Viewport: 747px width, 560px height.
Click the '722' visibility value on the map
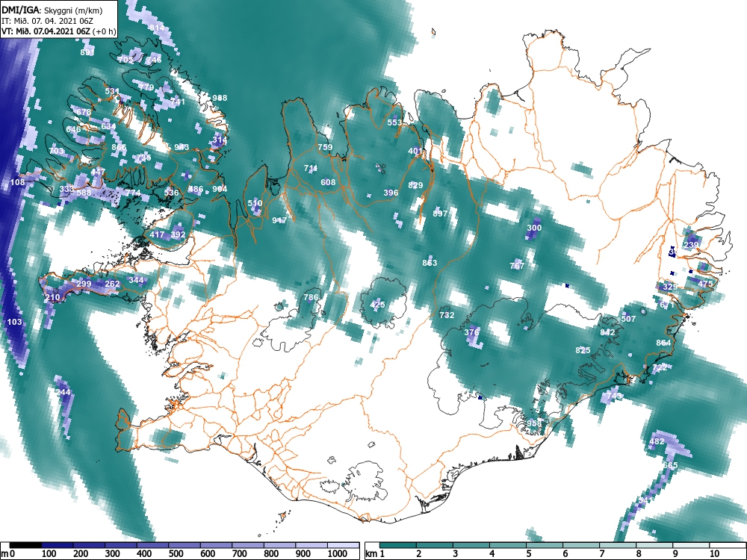click(x=660, y=367)
